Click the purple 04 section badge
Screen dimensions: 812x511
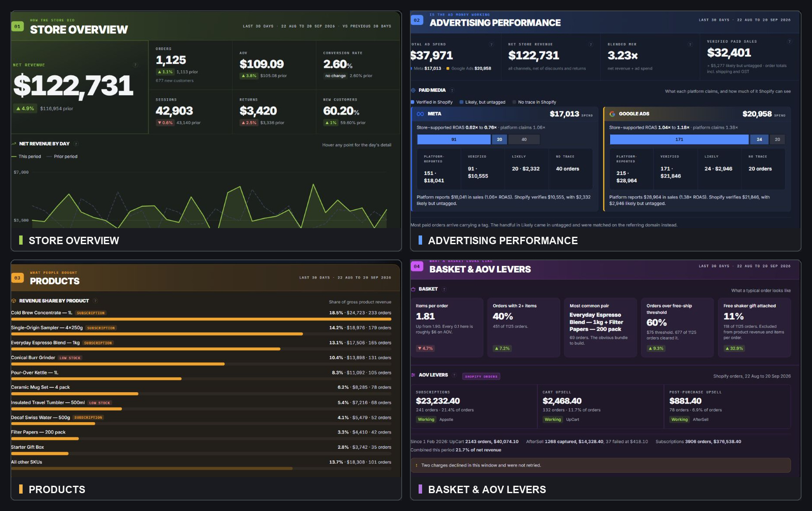(x=417, y=266)
